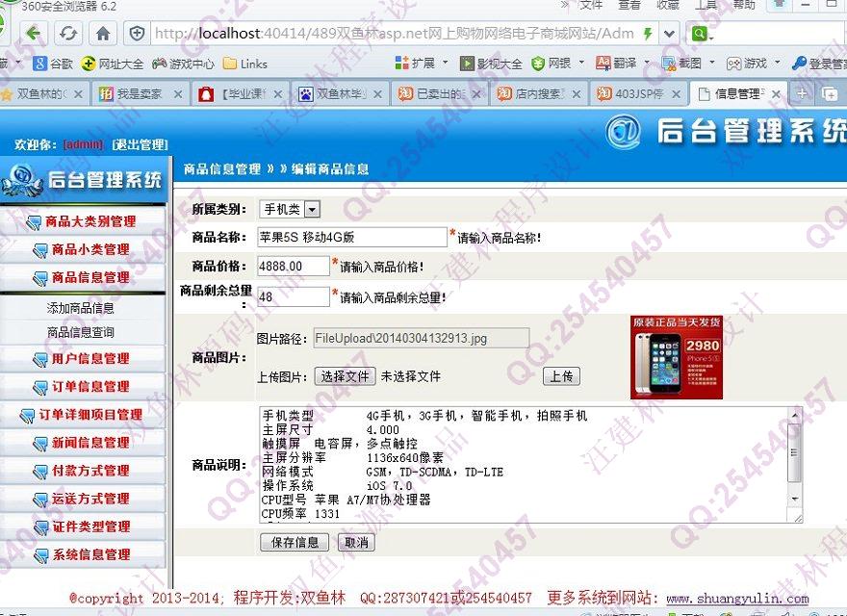Open the 影视大全 toolbar item
The image size is (847, 616).
coord(491,64)
